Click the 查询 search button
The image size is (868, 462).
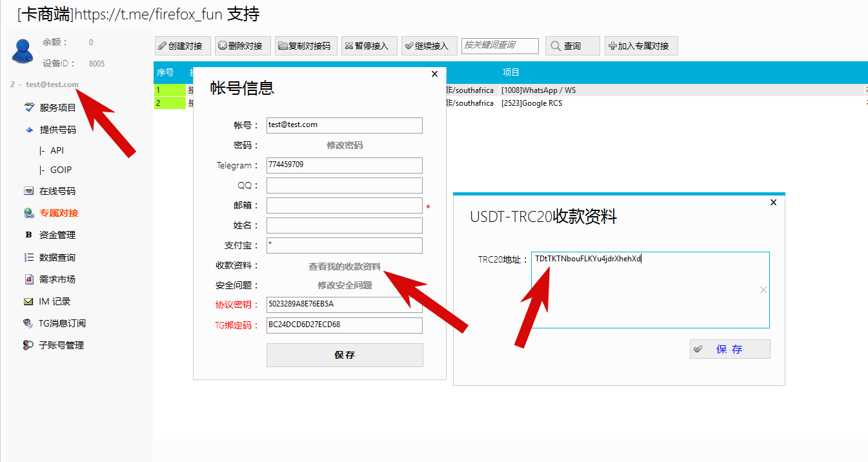pyautogui.click(x=572, y=46)
